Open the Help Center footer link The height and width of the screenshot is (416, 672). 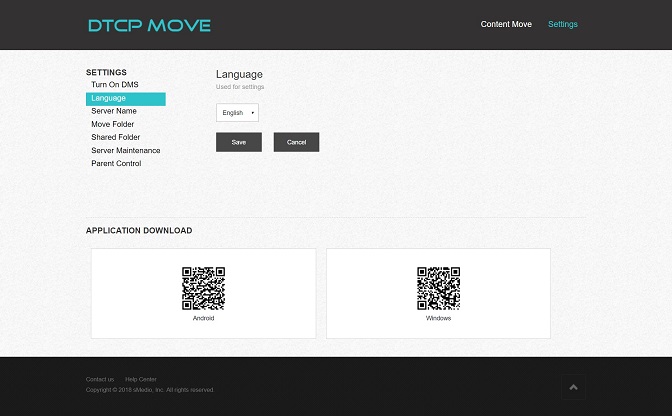141,380
